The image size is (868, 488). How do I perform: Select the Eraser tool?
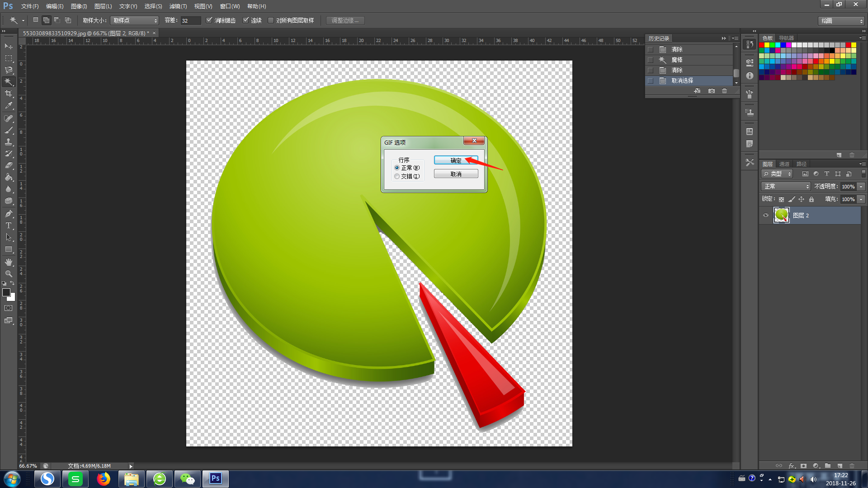(x=9, y=165)
